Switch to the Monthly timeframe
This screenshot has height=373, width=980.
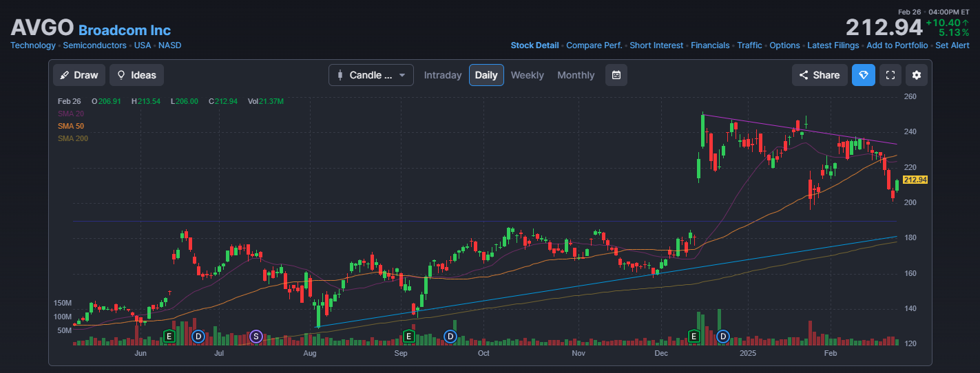click(576, 75)
